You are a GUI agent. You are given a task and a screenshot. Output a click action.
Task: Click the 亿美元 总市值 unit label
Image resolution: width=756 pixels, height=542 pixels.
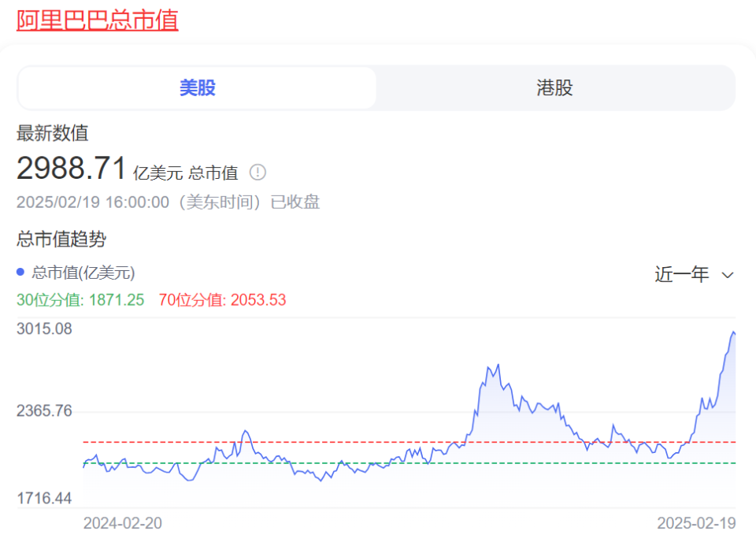point(186,173)
